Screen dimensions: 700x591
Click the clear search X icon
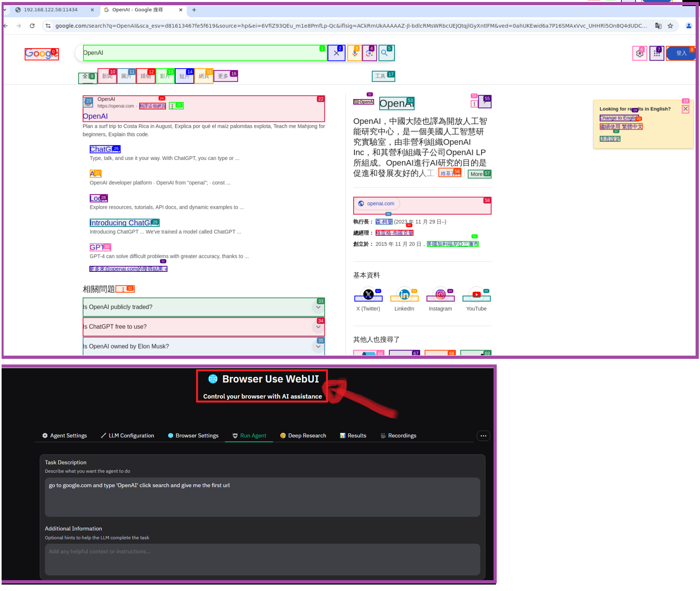[336, 53]
